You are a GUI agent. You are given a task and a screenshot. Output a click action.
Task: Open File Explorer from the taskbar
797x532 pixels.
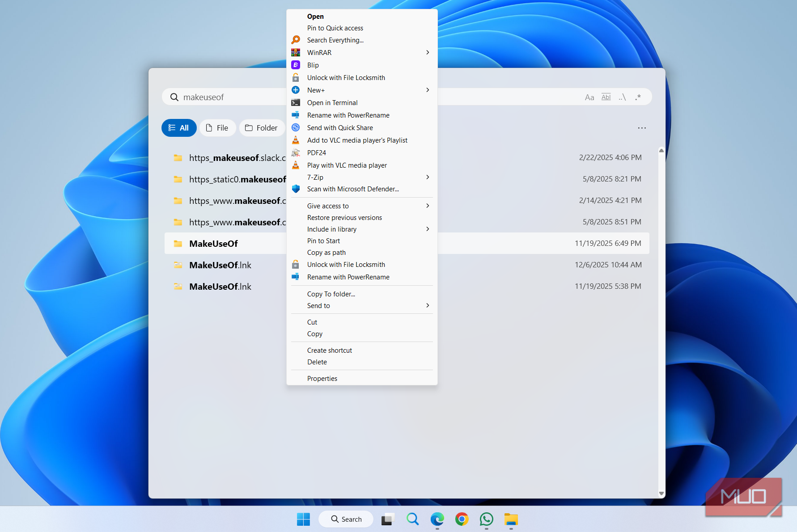[511, 519]
